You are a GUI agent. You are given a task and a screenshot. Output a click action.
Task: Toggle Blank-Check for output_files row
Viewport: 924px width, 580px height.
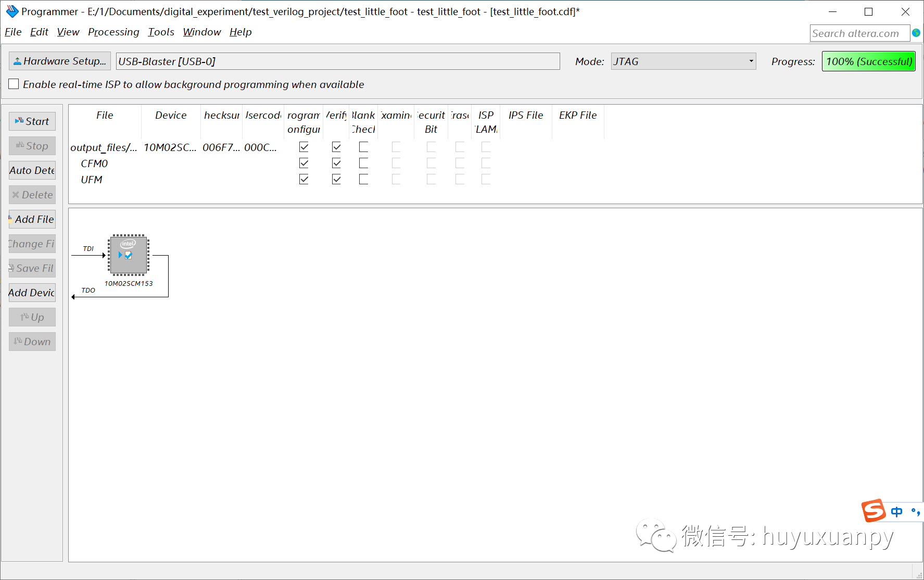363,147
